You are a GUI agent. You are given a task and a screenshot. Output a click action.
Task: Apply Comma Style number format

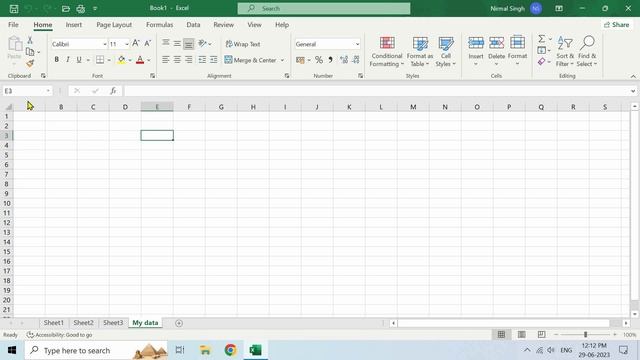[330, 60]
